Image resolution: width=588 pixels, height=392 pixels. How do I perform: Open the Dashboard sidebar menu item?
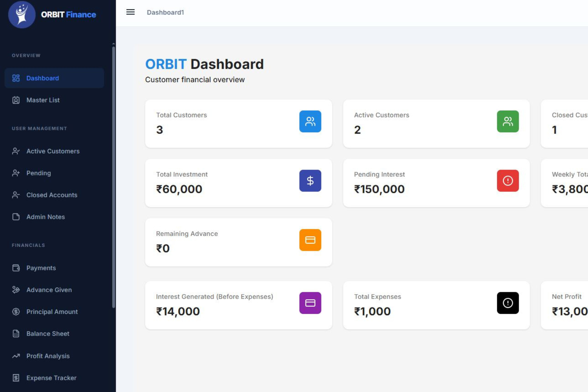(x=54, y=78)
